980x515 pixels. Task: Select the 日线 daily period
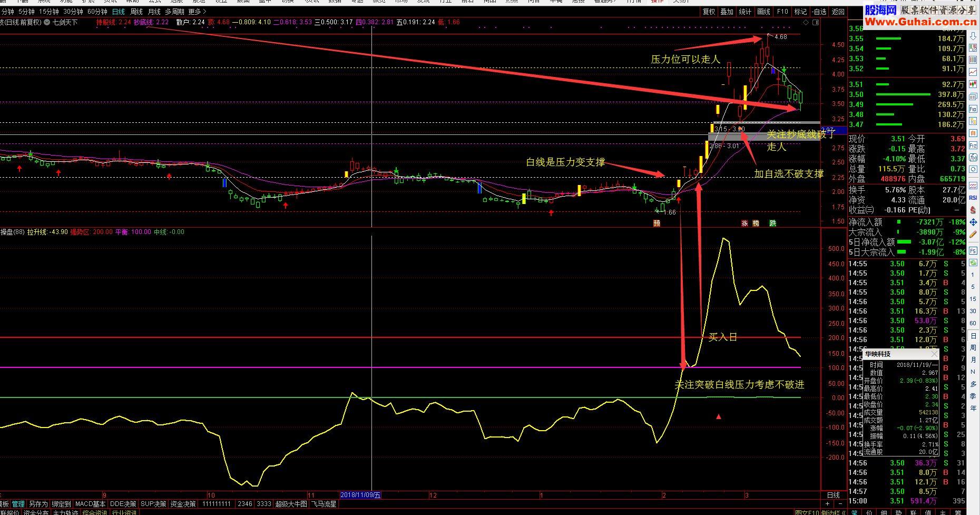119,12
